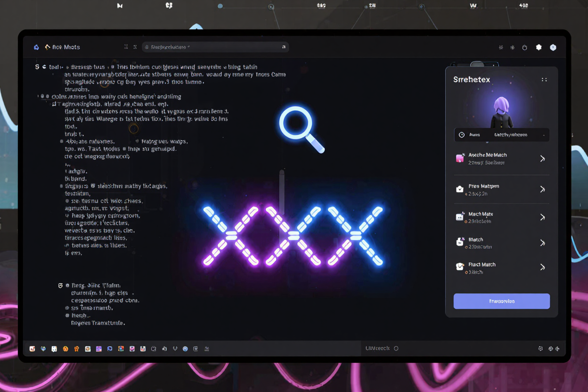
Task: Click the blue flag icon in the bottom taskbar
Action: pyautogui.click(x=110, y=349)
